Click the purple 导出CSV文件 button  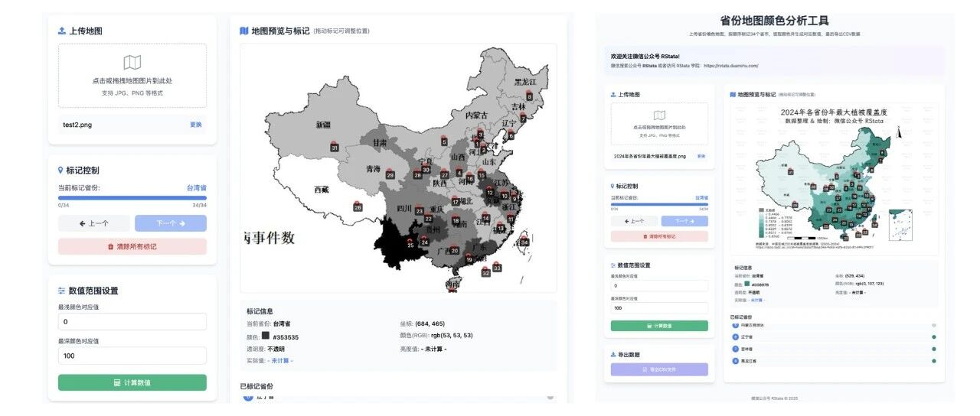(659, 370)
